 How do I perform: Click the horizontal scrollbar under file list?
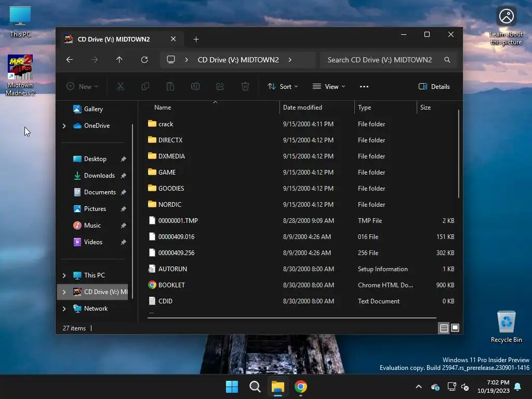[x=292, y=318]
